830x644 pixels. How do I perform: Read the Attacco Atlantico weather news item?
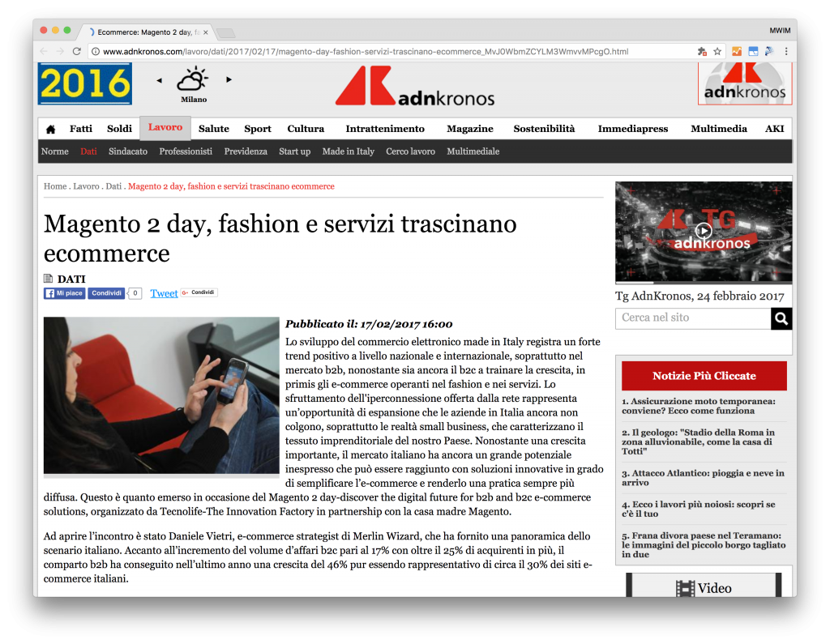(704, 478)
